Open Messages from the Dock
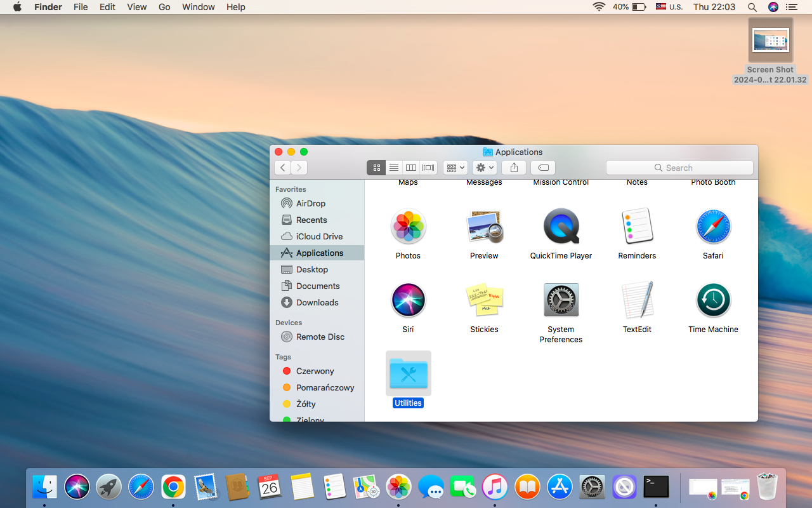The height and width of the screenshot is (508, 812). pos(431,487)
